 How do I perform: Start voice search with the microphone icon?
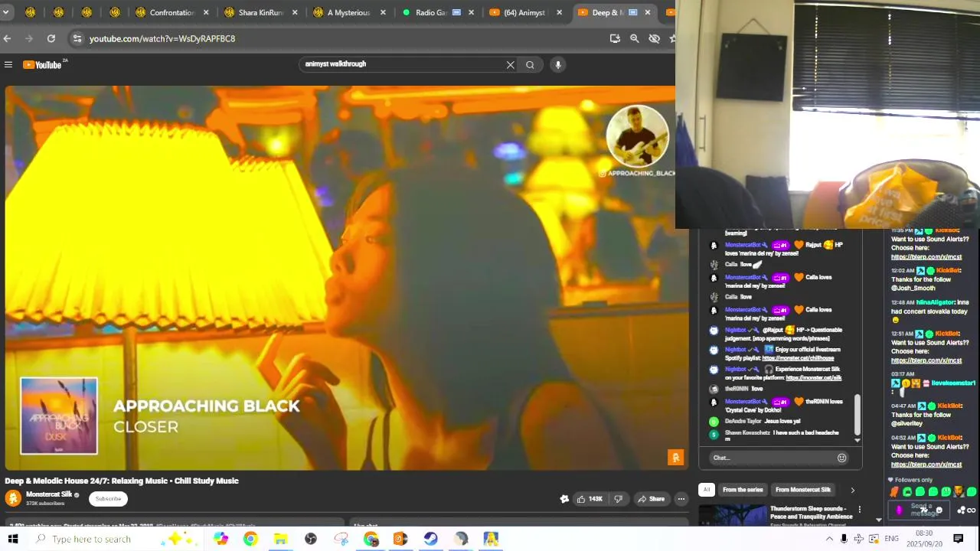[x=558, y=65]
